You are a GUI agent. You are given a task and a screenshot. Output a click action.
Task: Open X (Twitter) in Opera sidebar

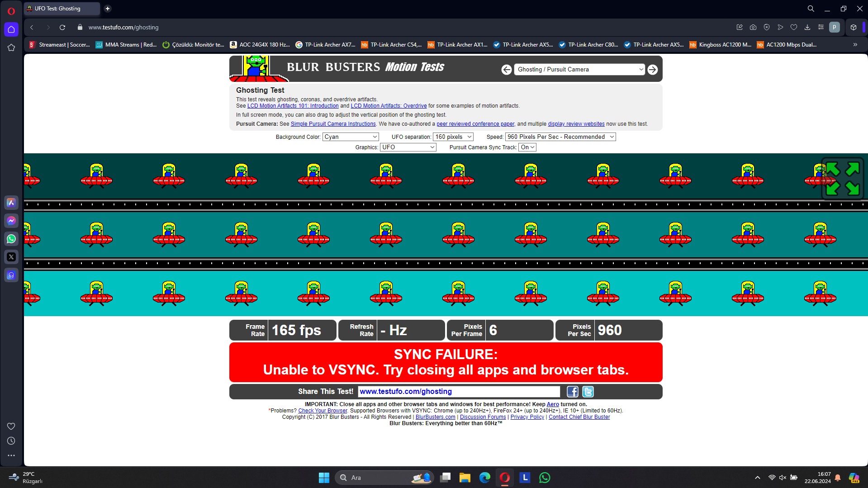[11, 257]
